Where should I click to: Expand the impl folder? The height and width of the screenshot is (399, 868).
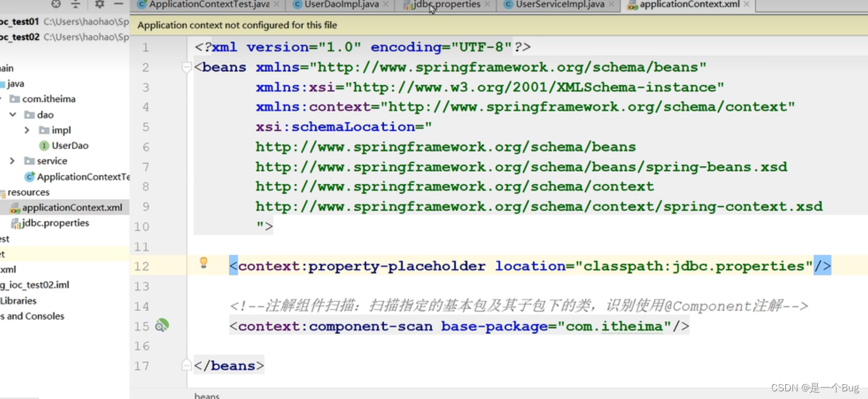pyautogui.click(x=27, y=130)
